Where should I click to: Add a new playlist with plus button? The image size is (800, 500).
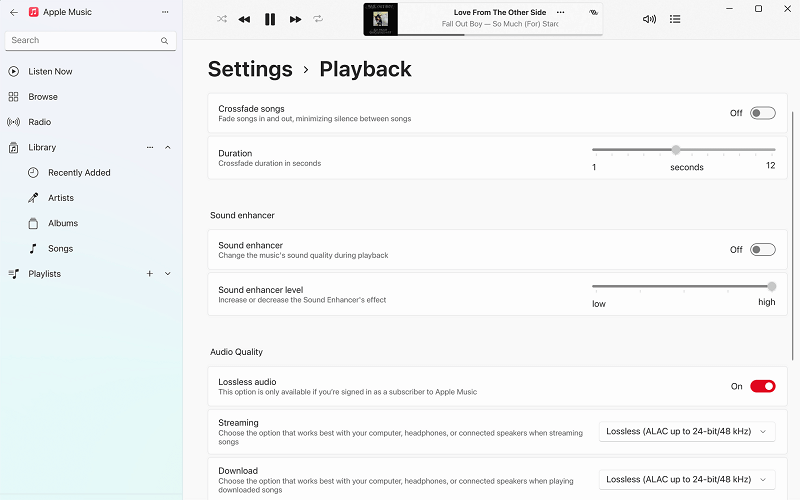(x=150, y=274)
